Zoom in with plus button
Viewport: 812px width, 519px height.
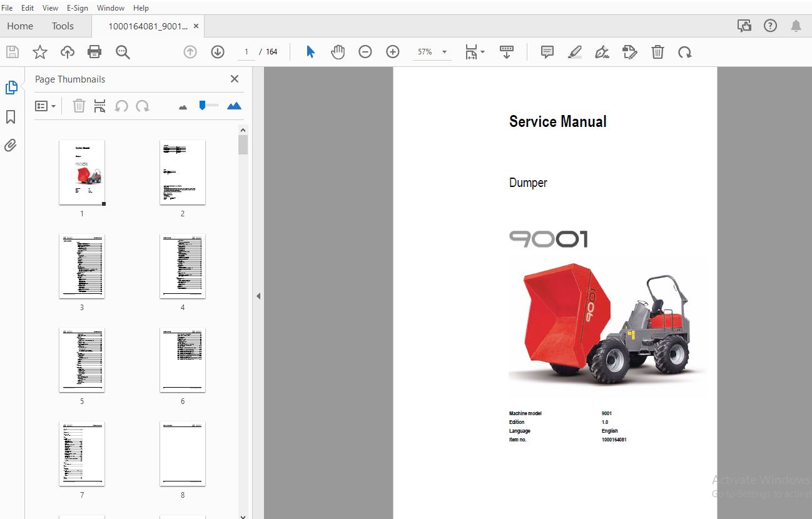[393, 52]
